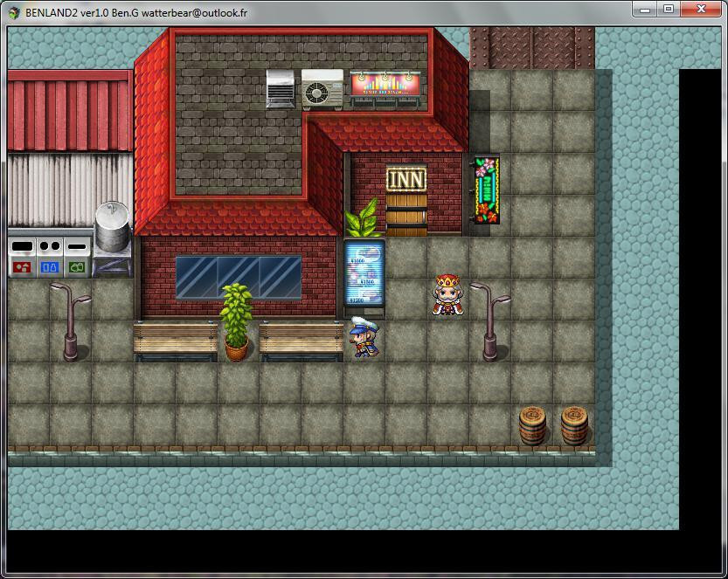Click the recycling bin with the red label
728x579 pixels.
tap(22, 257)
